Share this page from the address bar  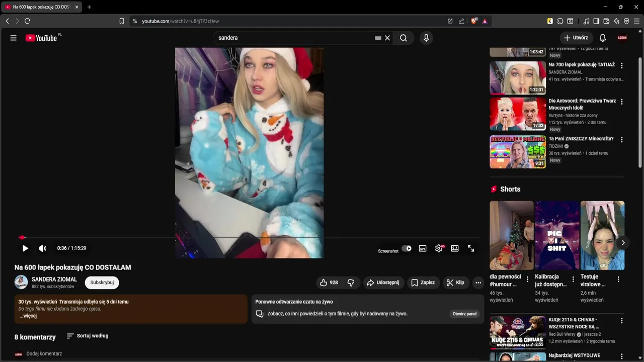click(461, 21)
